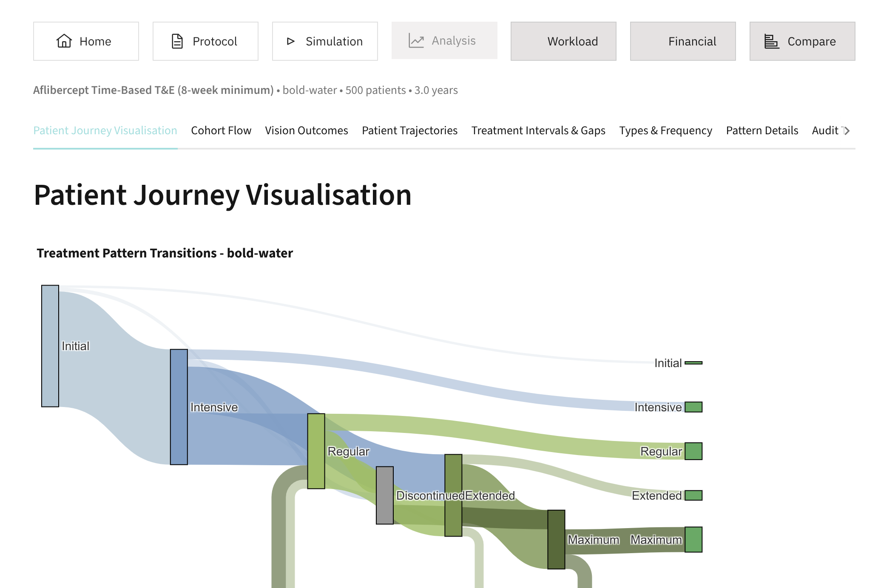The image size is (878, 588).
Task: Click the Protocol document icon
Action: 177,41
